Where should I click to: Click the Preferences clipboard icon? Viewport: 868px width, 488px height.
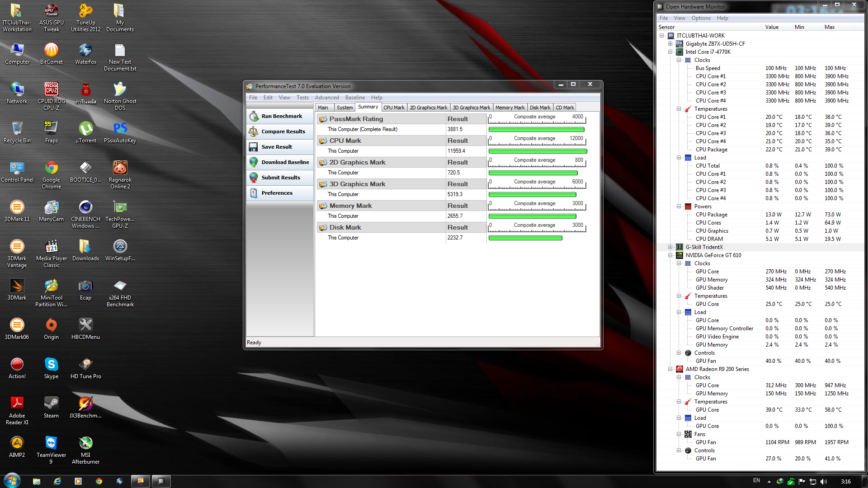click(x=254, y=193)
